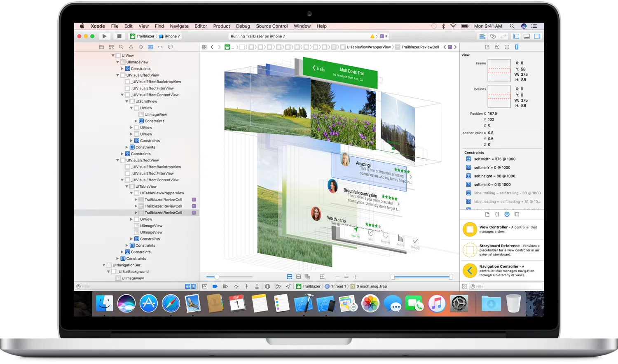
Task: Open the Breakpoint navigator icon
Action: click(x=161, y=47)
